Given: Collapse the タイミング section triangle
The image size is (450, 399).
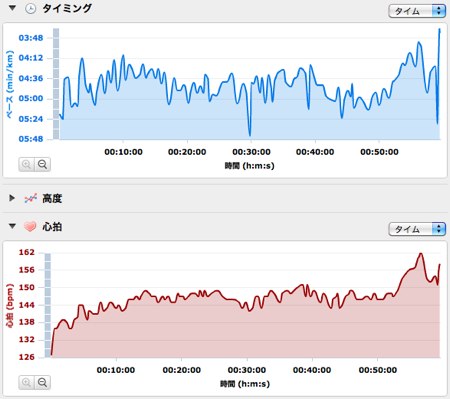Looking at the screenshot, I should (12, 8).
